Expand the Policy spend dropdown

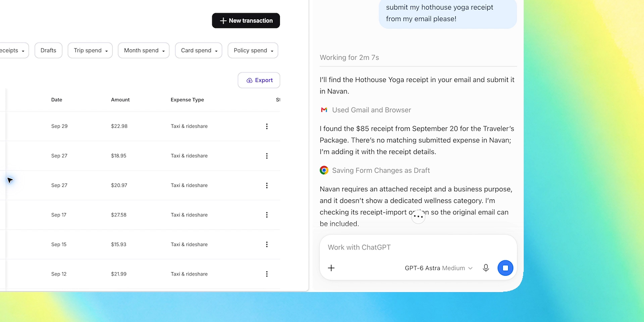click(253, 50)
